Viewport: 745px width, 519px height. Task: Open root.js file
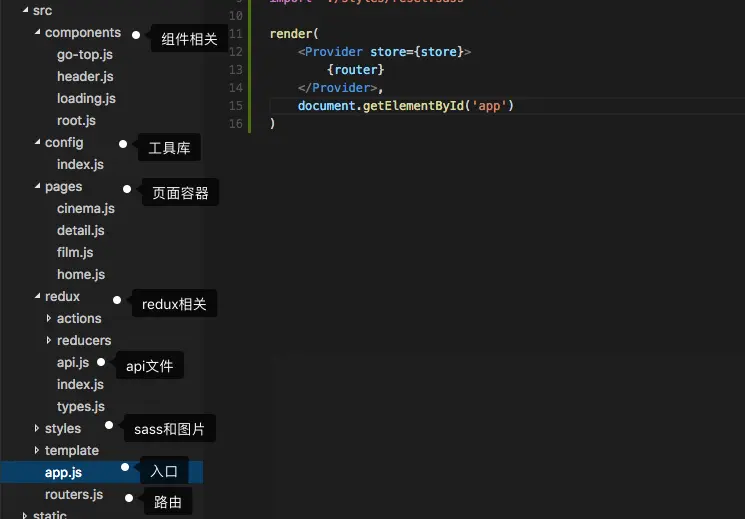[76, 120]
